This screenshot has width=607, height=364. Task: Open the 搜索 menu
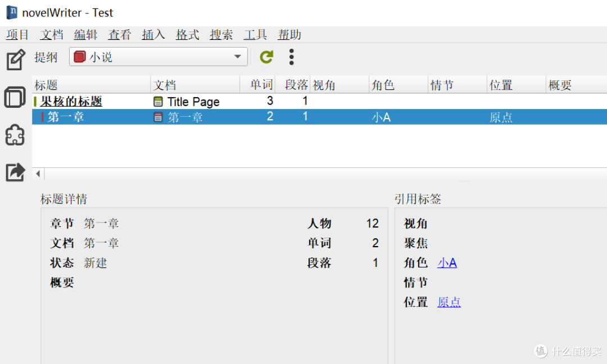coord(221,35)
